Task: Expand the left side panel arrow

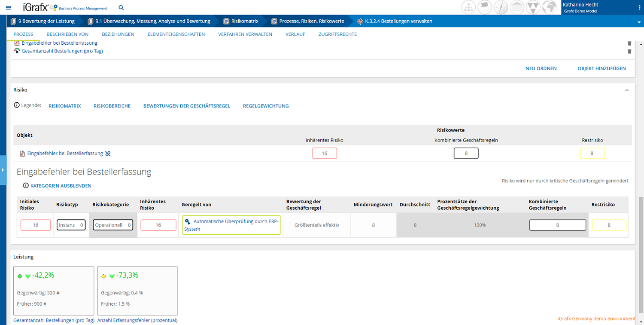Action: [2, 170]
